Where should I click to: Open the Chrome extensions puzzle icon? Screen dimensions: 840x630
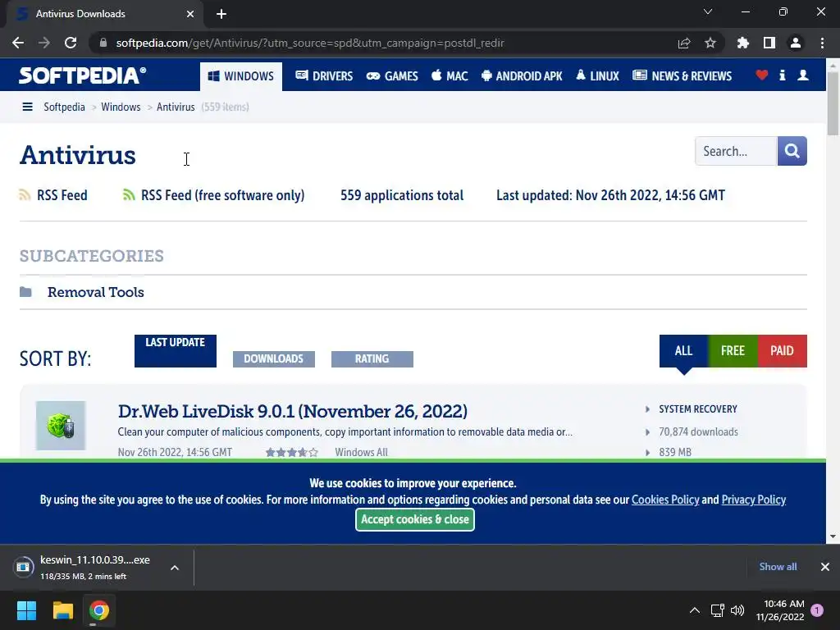click(x=743, y=43)
